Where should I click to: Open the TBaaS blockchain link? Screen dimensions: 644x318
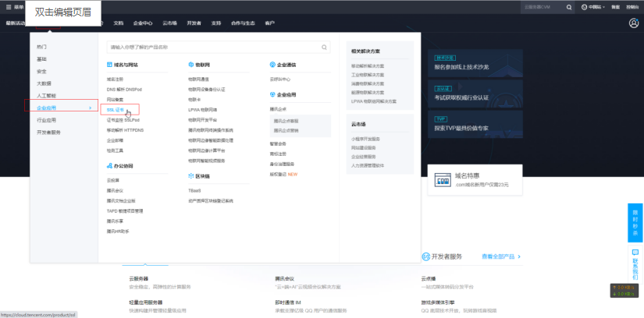tap(194, 190)
